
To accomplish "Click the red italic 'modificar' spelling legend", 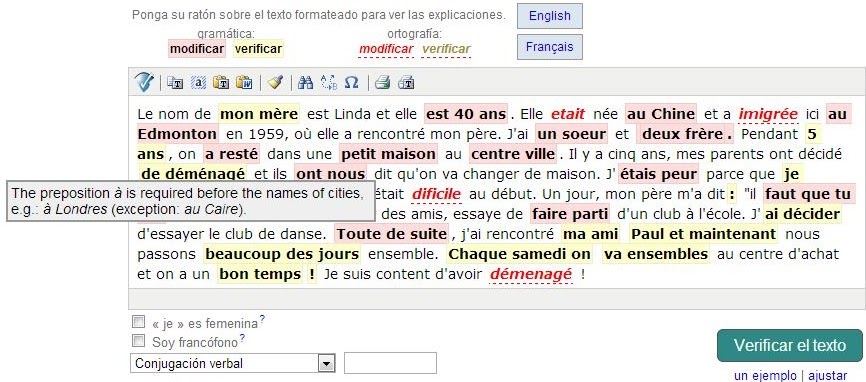I will pos(386,49).
